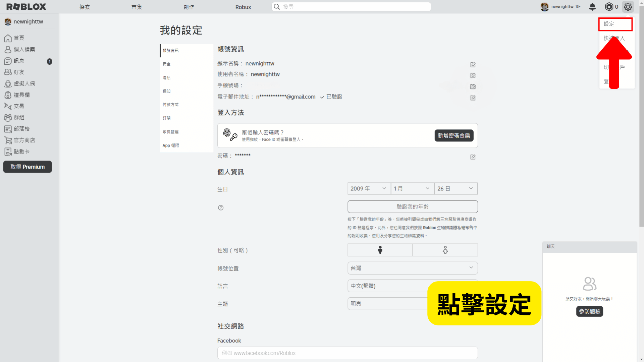Click newnighttw name in the sidebar
Image resolution: width=644 pixels, height=362 pixels.
click(28, 22)
